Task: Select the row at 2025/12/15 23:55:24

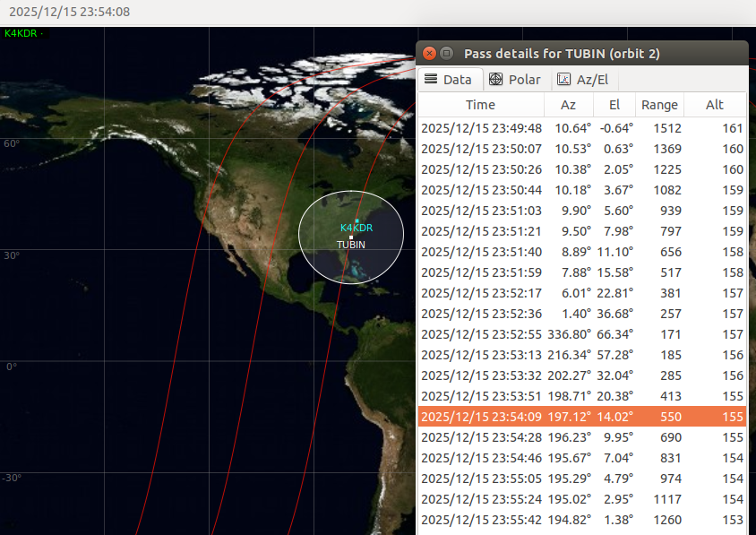Action: 582,499
